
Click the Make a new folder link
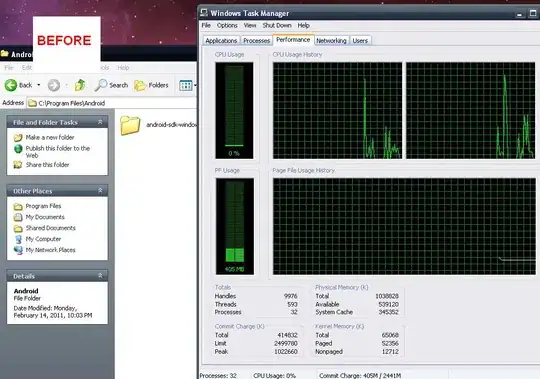pyautogui.click(x=50, y=137)
